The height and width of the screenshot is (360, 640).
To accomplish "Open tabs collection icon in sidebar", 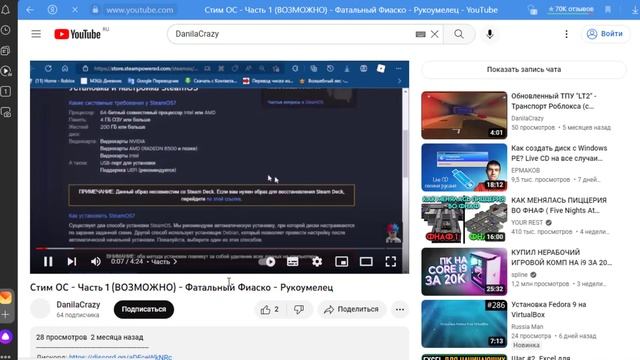I will pyautogui.click(x=6, y=51).
